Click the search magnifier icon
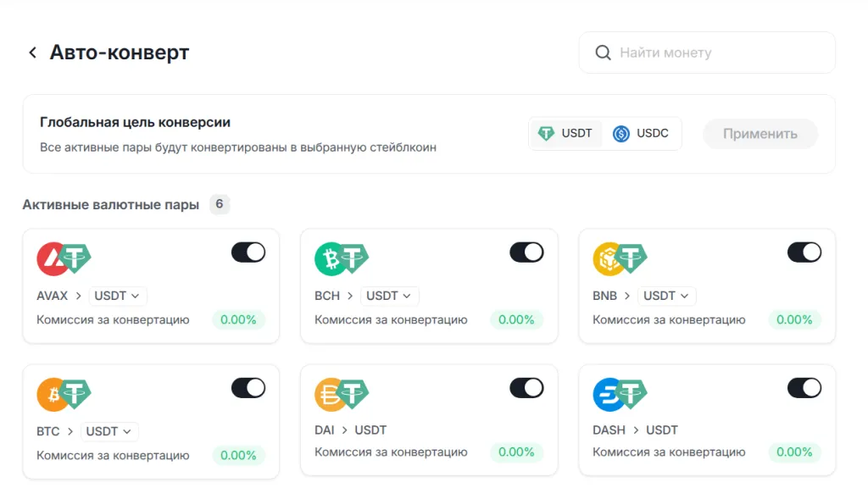 coord(604,53)
